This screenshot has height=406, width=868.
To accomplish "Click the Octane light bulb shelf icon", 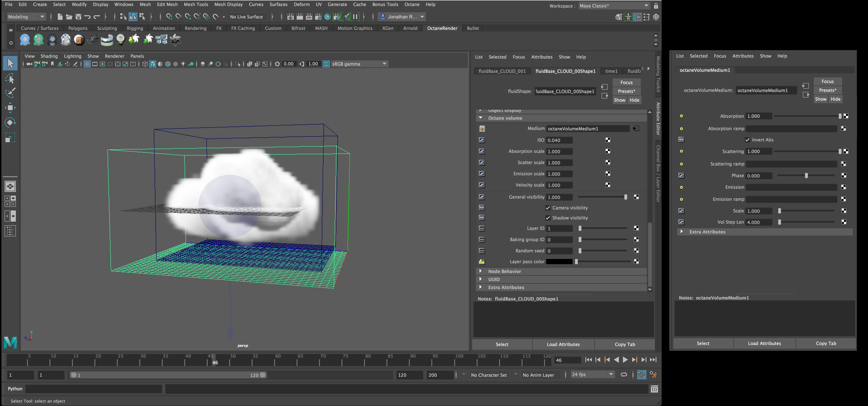I will [x=120, y=40].
